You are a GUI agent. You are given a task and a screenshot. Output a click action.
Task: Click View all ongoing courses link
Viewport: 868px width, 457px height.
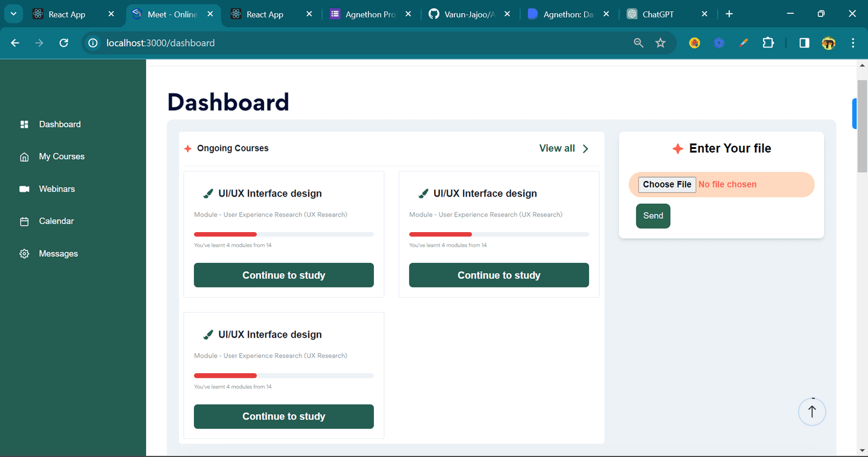[x=557, y=148]
